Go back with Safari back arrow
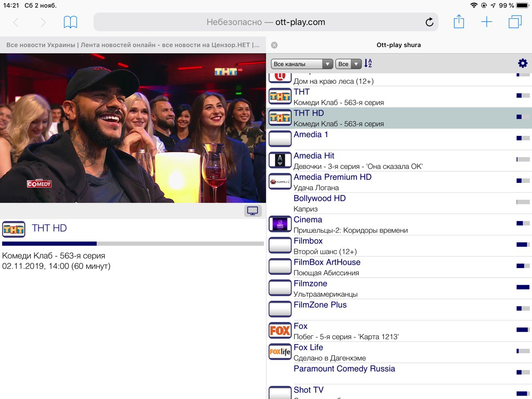This screenshot has height=399, width=532. tap(16, 22)
